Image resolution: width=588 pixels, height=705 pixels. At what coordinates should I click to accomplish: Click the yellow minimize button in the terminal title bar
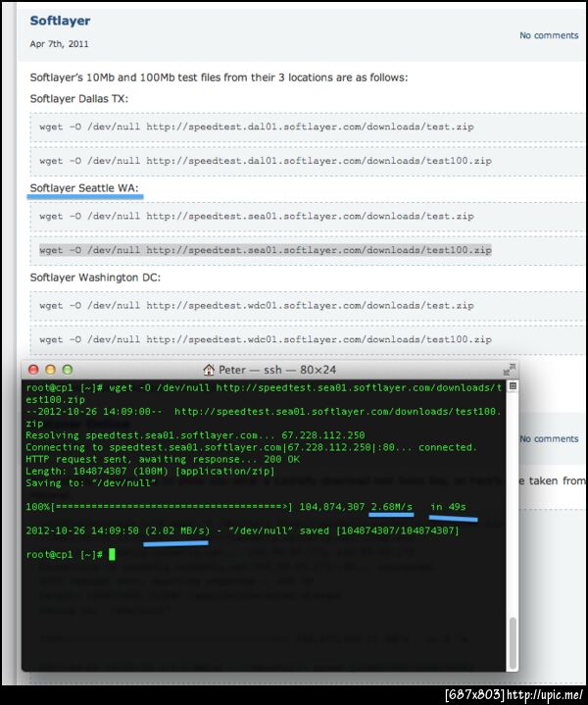point(50,370)
